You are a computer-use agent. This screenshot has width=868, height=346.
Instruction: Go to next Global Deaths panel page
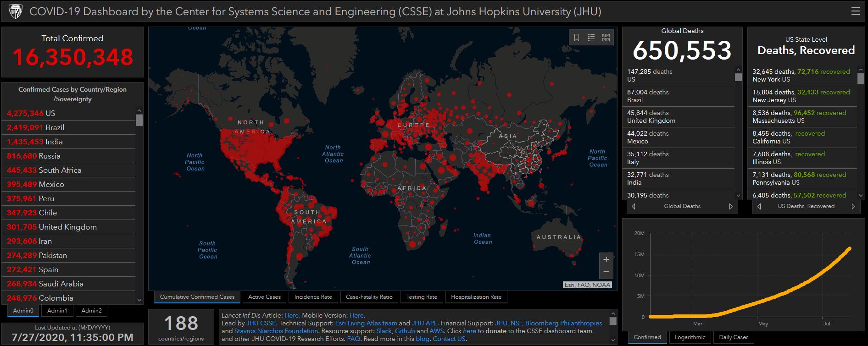(x=731, y=207)
